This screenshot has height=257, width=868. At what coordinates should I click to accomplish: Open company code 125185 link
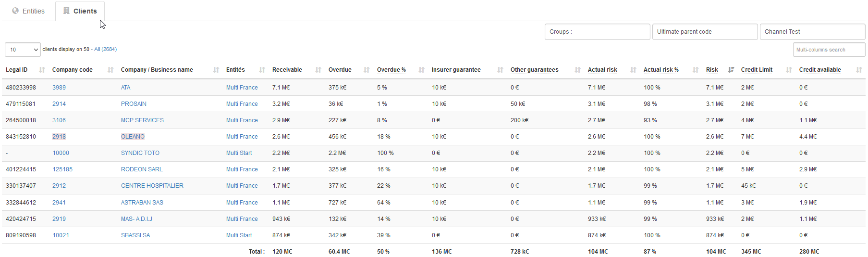62,169
